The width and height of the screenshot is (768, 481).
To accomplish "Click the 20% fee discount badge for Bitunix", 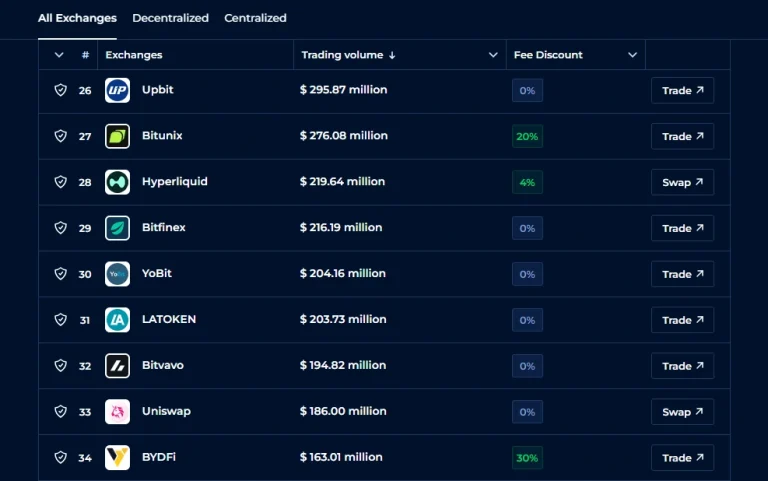I will point(527,137).
